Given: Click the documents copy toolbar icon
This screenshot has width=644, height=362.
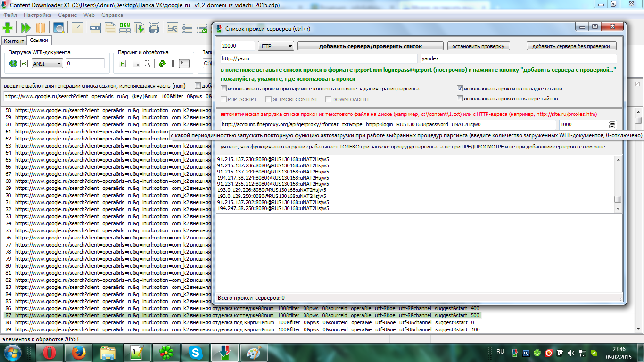Looking at the screenshot, I should pos(110,28).
